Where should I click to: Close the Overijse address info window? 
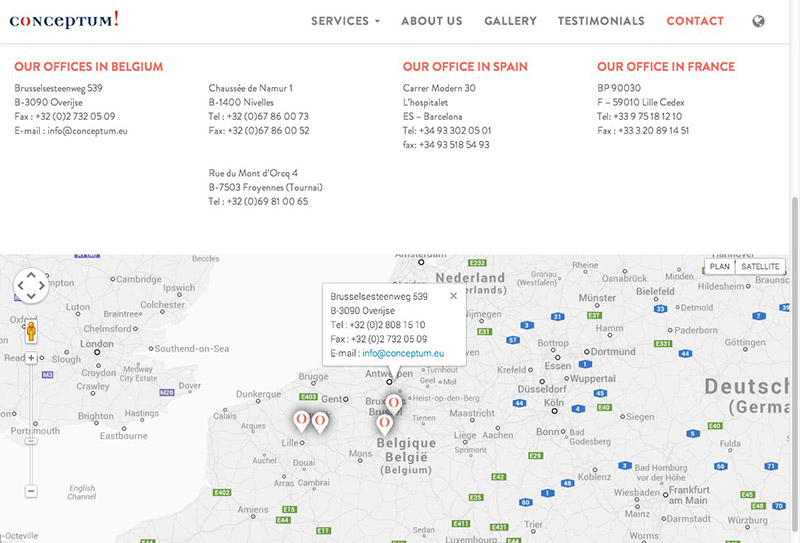(453, 296)
